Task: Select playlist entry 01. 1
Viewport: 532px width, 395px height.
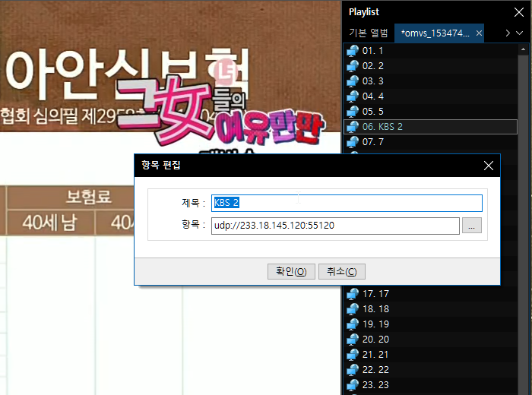Action: click(x=431, y=51)
